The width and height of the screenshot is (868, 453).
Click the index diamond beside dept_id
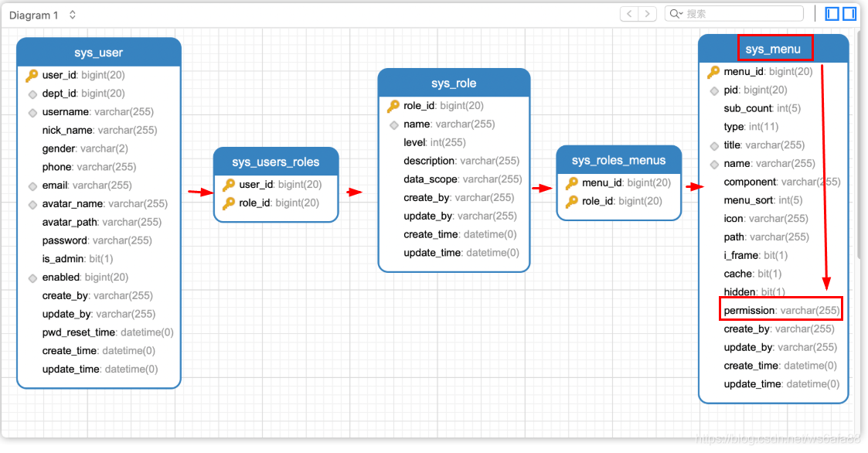32,94
